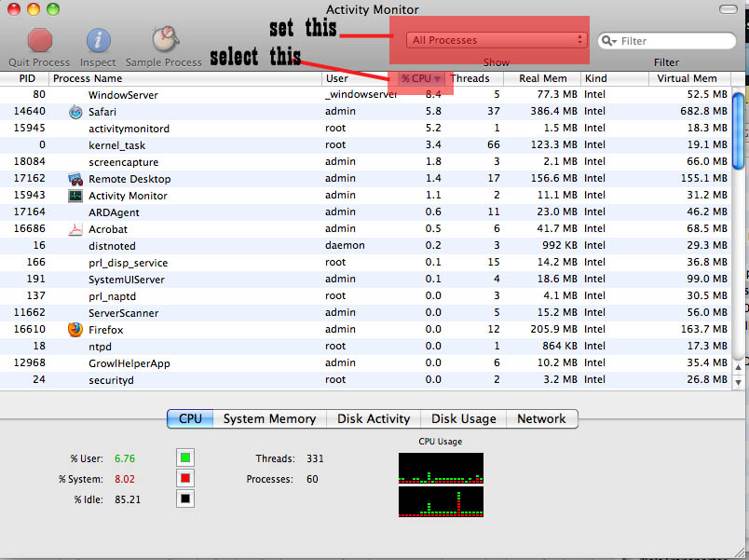Click the scroll up arrow of the process list

(739, 367)
